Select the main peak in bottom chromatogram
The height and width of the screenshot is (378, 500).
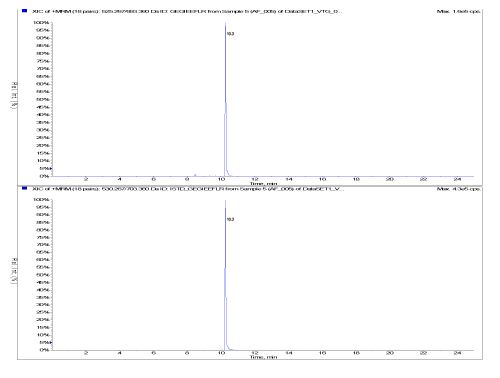226,277
